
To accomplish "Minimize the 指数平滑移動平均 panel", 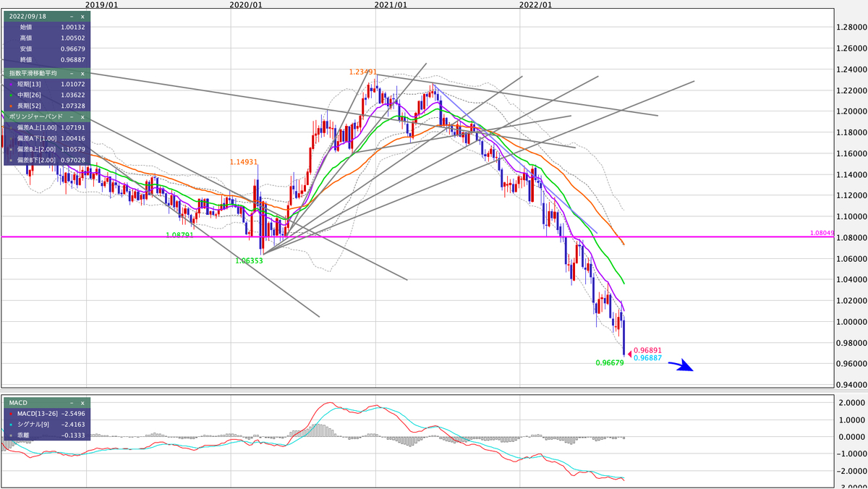I will (72, 74).
